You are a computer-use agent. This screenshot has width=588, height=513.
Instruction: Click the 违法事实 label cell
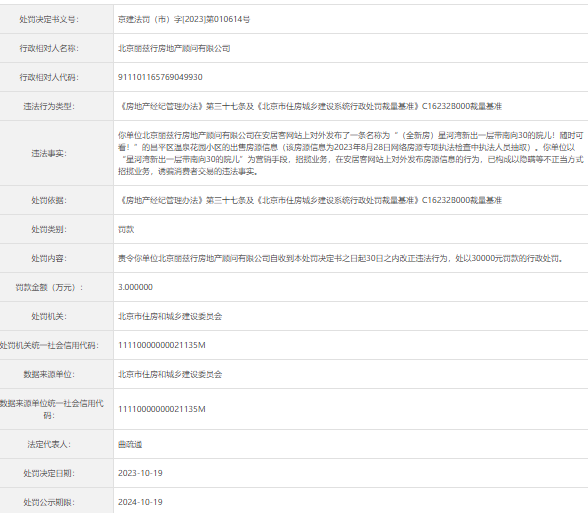pyautogui.click(x=57, y=153)
